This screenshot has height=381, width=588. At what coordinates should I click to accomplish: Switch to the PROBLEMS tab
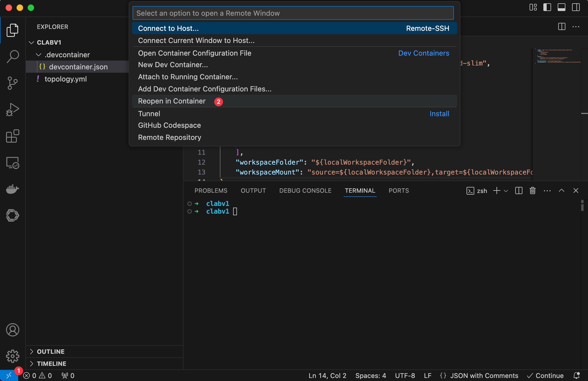(x=211, y=190)
